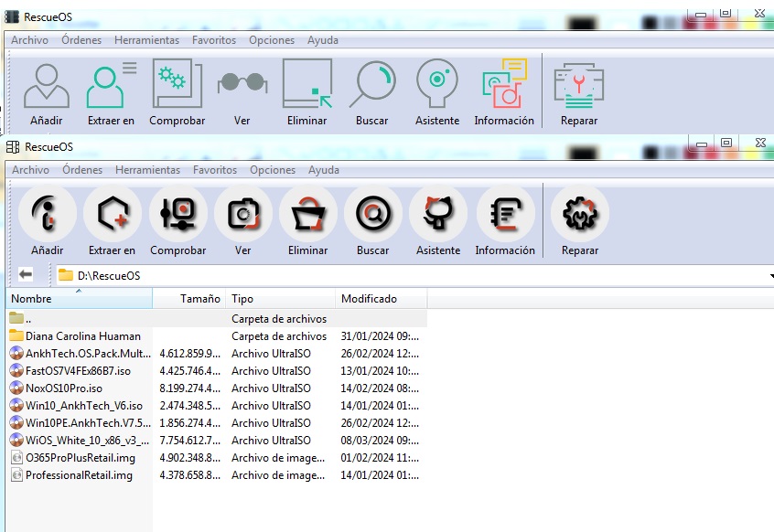Click size cell '4.378.658.8...'
774x532 pixels.
click(x=189, y=475)
